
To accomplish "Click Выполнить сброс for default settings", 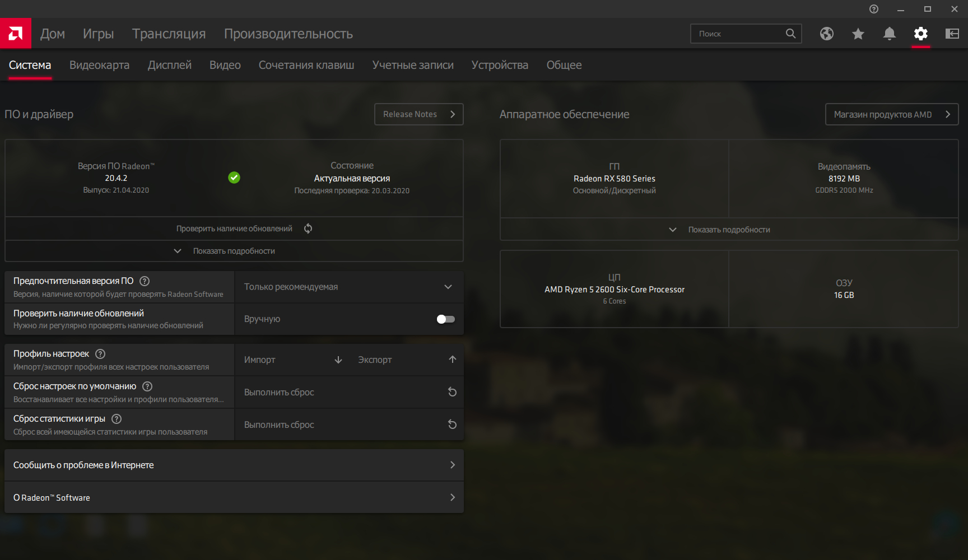I will coord(350,392).
